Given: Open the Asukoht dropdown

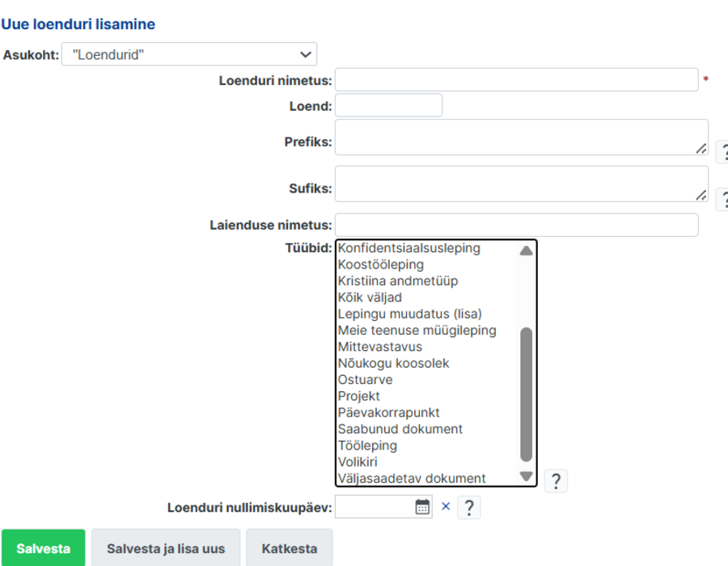Looking at the screenshot, I should (x=189, y=54).
